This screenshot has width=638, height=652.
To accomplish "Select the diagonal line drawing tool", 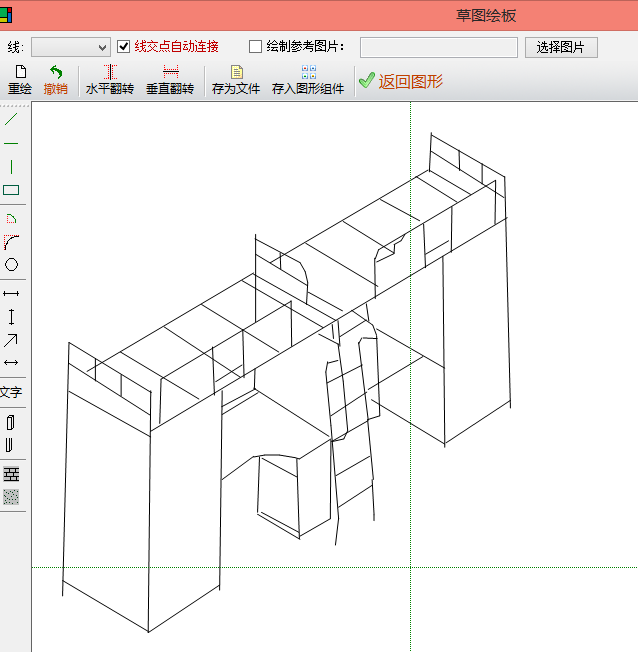I will click(x=11, y=119).
